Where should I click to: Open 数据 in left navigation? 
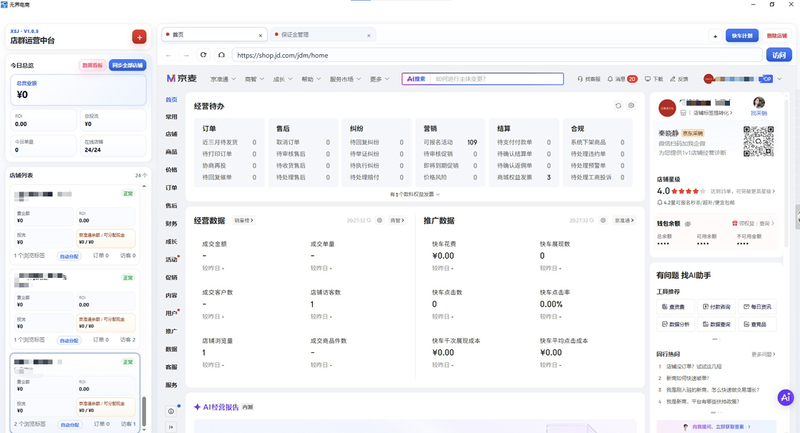[171, 349]
